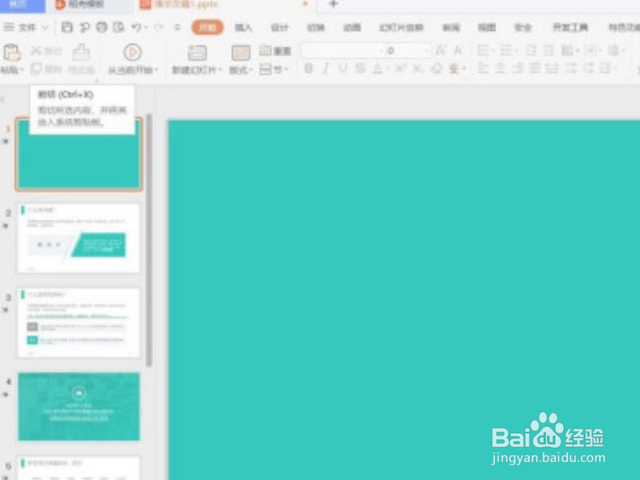Screen dimensions: 640x480
Task: Open the 稻壳模板 document tab
Action: [x=87, y=4]
